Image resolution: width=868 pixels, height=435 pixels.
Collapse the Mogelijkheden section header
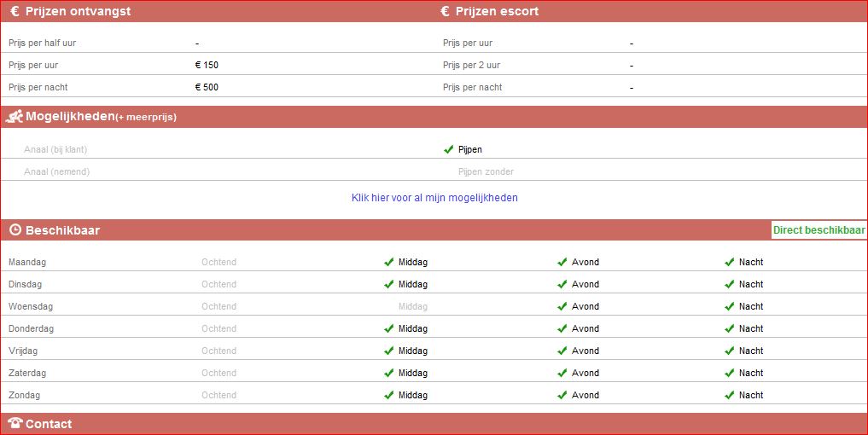[70, 117]
